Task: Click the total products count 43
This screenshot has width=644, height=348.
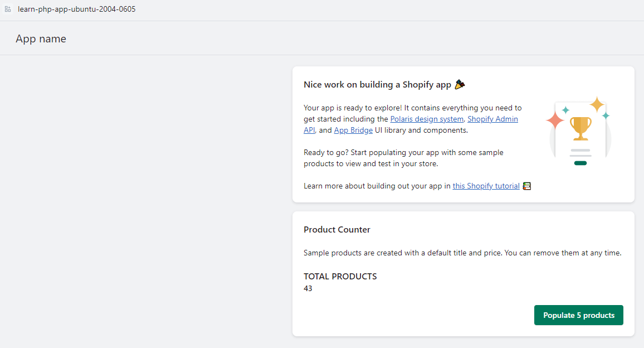Action: (308, 289)
